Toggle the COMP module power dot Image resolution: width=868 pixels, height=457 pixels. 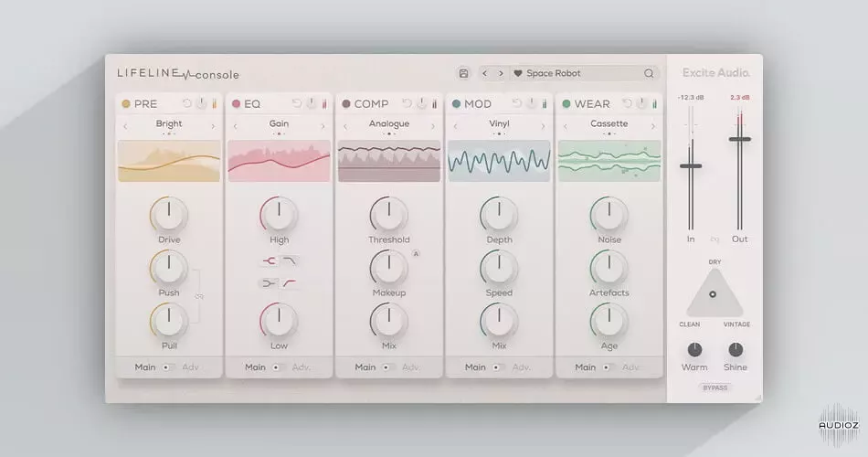(x=346, y=103)
